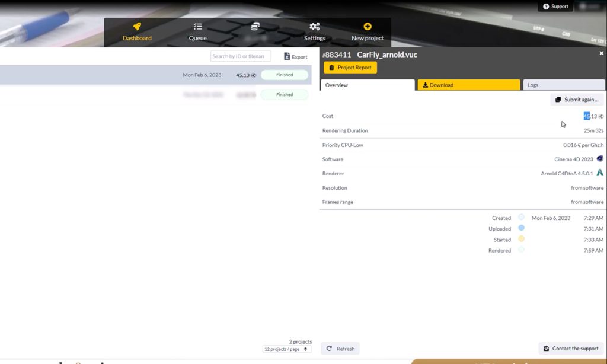
Task: Open the Queue list icon
Action: pyautogui.click(x=198, y=27)
